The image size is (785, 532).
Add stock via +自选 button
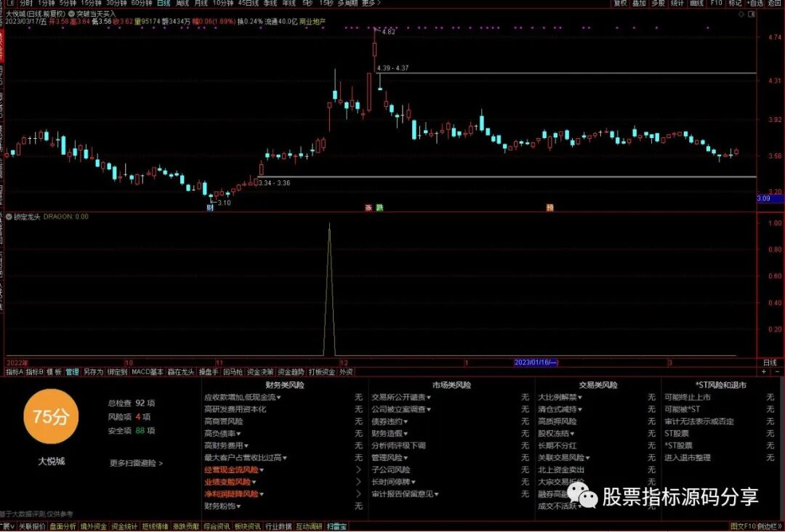coord(754,3)
